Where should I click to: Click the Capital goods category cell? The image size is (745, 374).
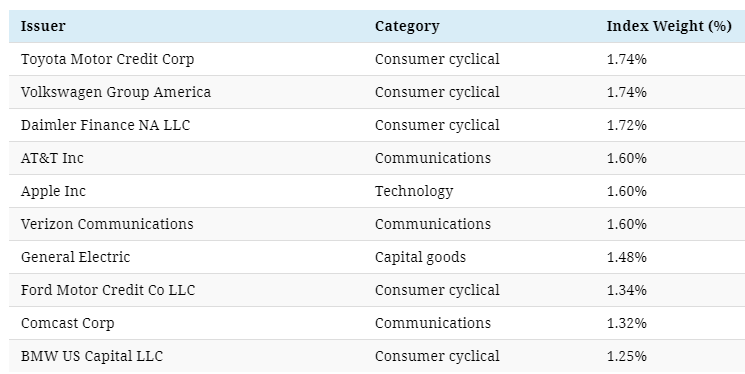point(420,257)
